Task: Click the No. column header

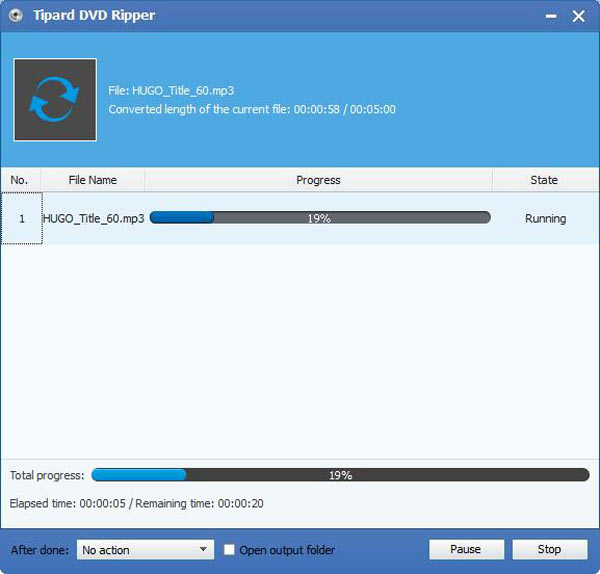Action: tap(21, 180)
